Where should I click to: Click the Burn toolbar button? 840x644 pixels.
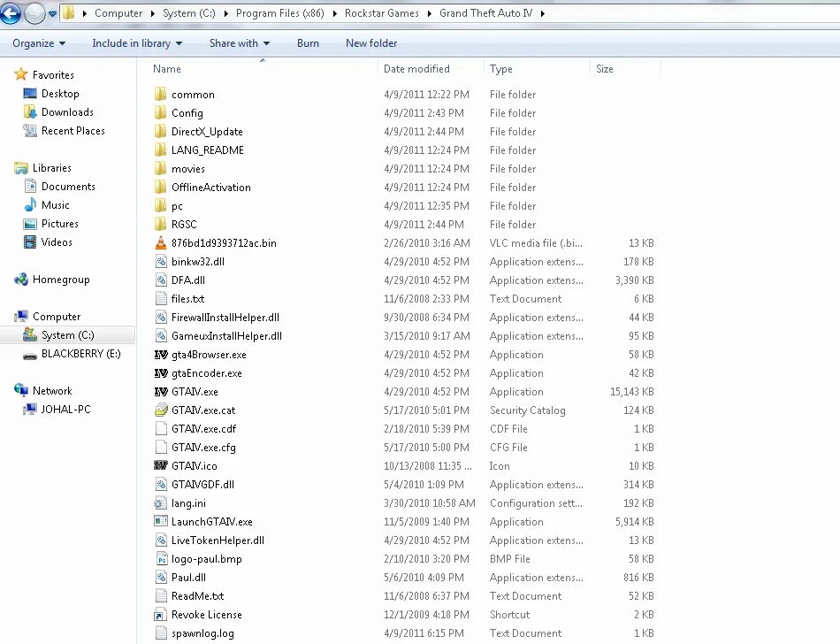tap(308, 43)
